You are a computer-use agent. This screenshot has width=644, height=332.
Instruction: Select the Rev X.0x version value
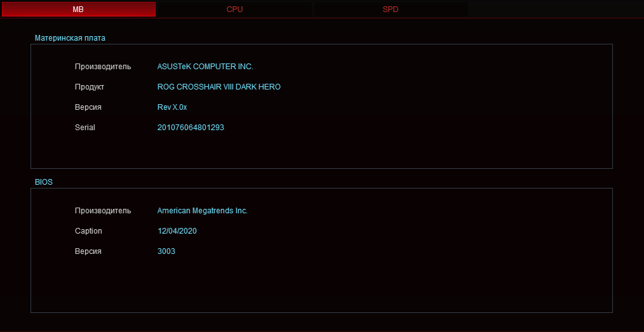[172, 107]
